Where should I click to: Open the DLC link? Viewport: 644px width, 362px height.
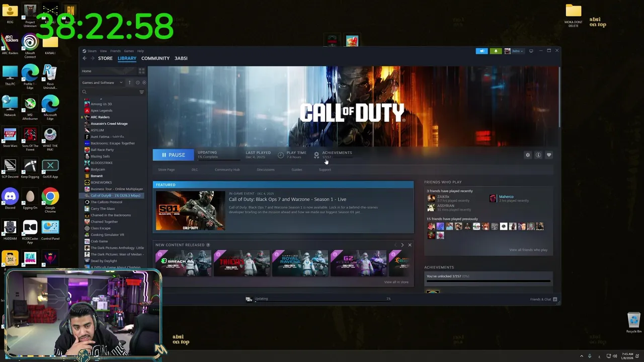pyautogui.click(x=195, y=169)
